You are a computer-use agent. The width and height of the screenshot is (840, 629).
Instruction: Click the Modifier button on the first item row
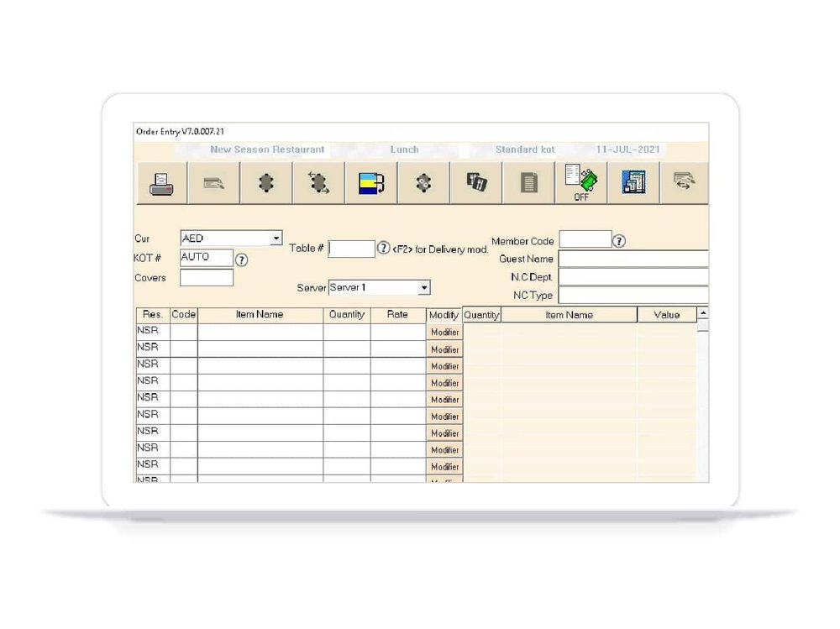pyautogui.click(x=445, y=332)
